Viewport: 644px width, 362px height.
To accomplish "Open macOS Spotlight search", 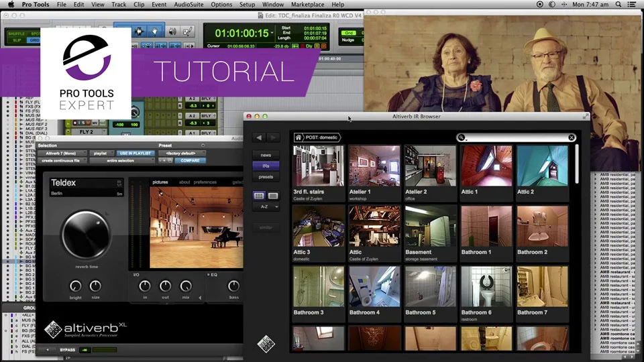I will [x=618, y=5].
